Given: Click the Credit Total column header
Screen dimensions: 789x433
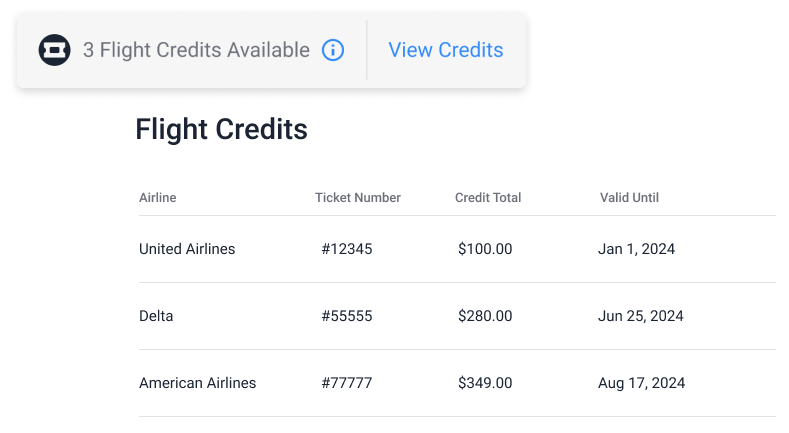Looking at the screenshot, I should (x=488, y=198).
